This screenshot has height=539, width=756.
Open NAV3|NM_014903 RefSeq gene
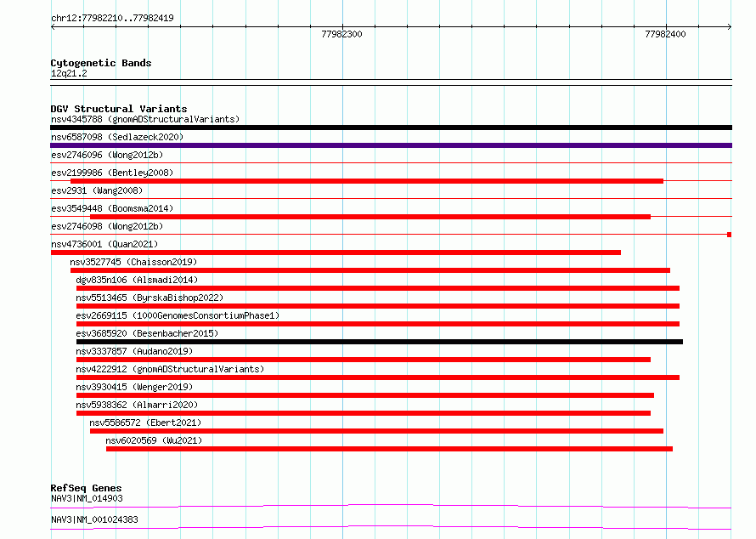click(x=87, y=498)
